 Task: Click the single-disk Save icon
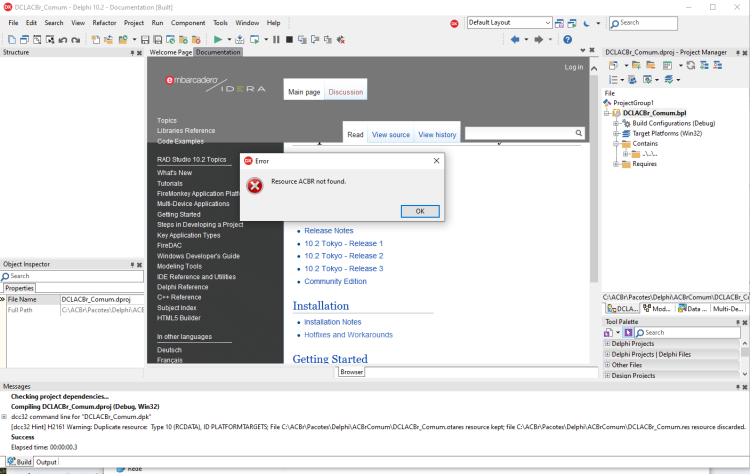point(145,40)
